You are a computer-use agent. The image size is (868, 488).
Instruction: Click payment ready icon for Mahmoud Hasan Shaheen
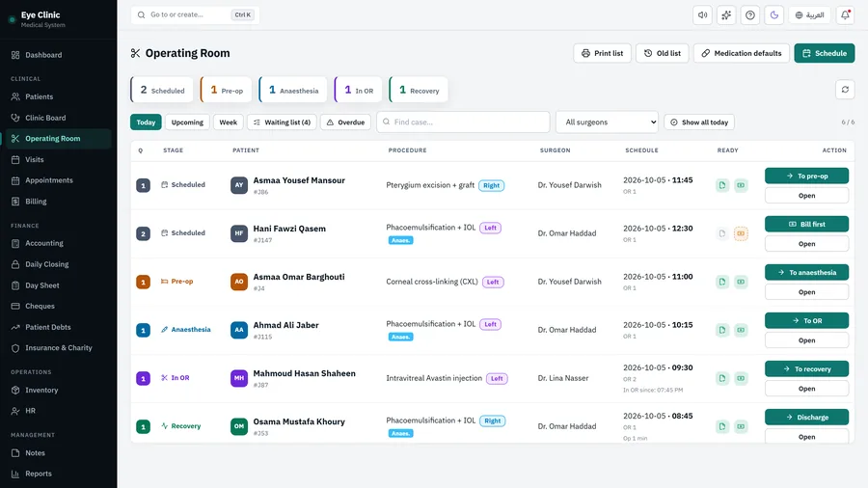[x=741, y=378]
